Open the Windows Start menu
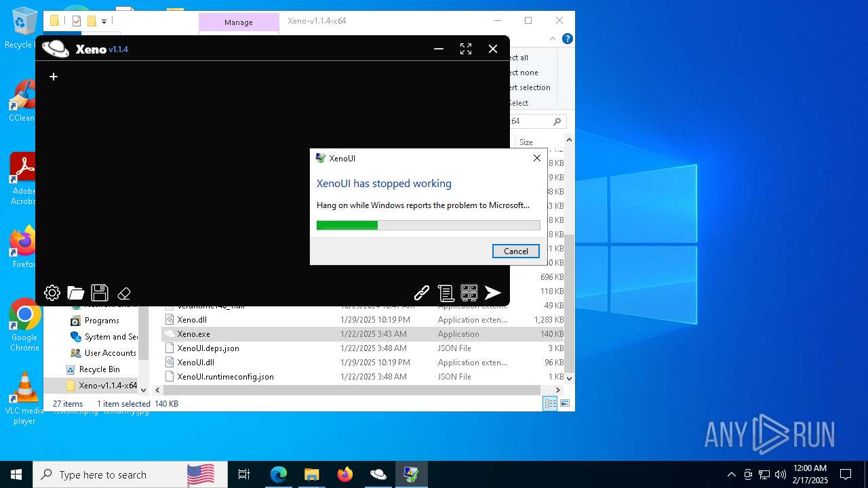This screenshot has width=868, height=488. click(16, 474)
